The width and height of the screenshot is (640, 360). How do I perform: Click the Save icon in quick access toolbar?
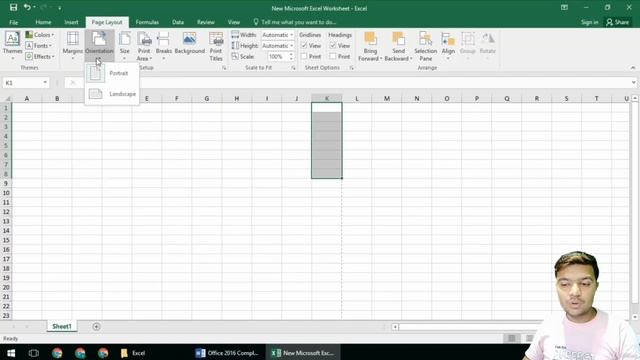[x=13, y=7]
